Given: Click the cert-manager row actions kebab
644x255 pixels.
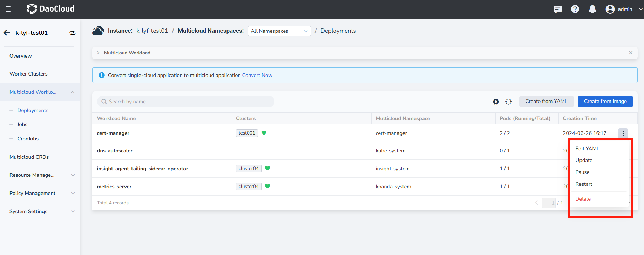Looking at the screenshot, I should [x=623, y=133].
